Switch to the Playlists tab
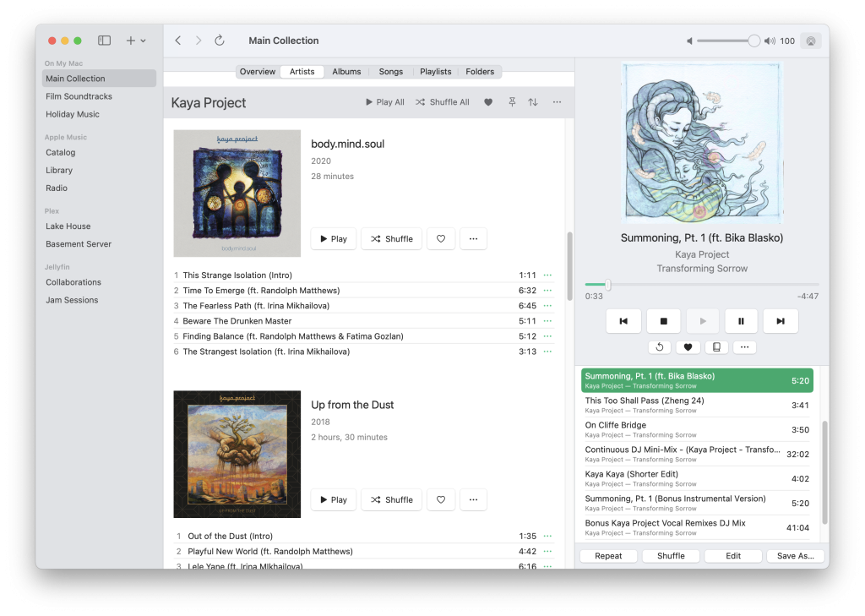The width and height of the screenshot is (865, 616). pyautogui.click(x=435, y=72)
